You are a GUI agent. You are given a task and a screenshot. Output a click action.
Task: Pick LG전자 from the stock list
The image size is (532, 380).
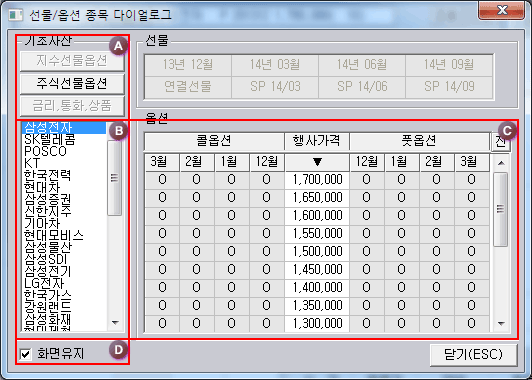click(44, 283)
